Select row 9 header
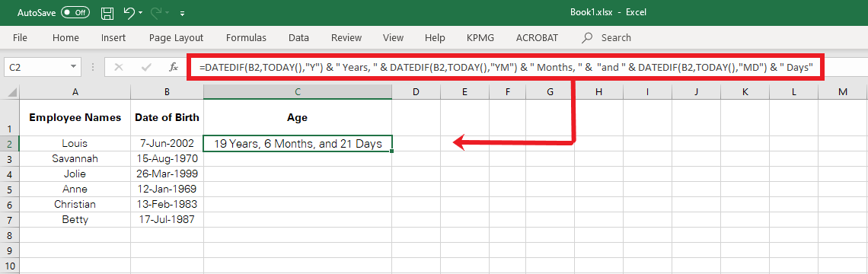 9,250
